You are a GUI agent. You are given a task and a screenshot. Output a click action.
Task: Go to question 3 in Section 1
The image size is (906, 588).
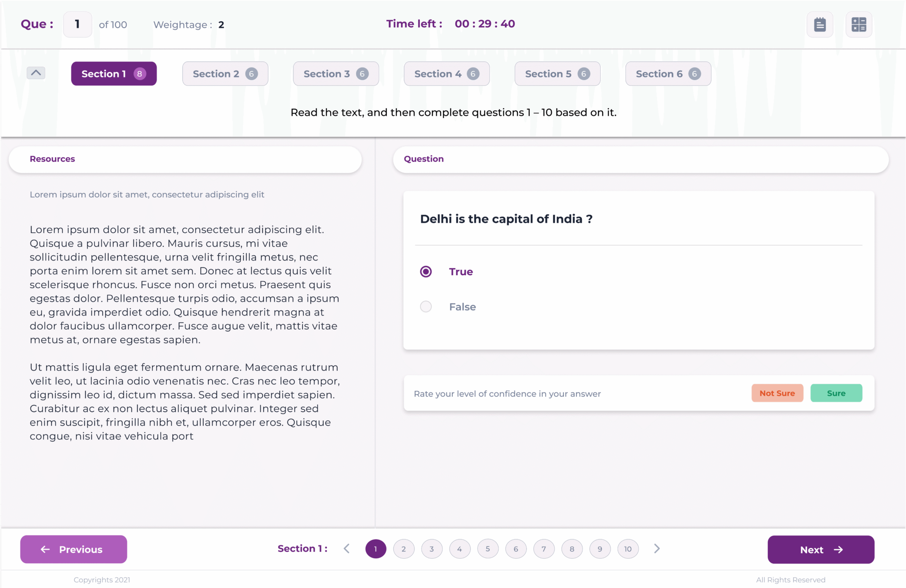pyautogui.click(x=432, y=549)
